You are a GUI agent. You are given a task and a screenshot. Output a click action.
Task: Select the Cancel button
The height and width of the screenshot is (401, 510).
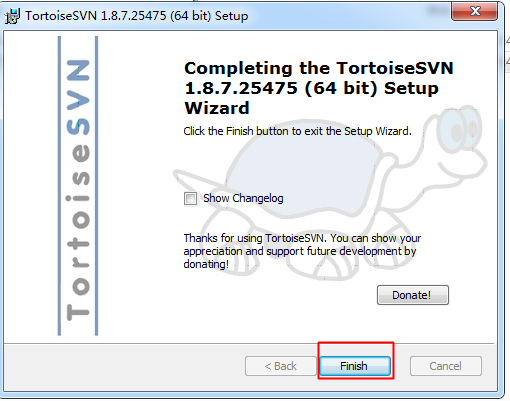click(x=446, y=366)
